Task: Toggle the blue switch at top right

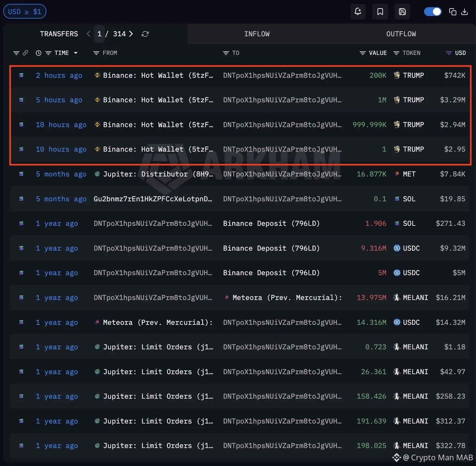Action: click(x=433, y=12)
